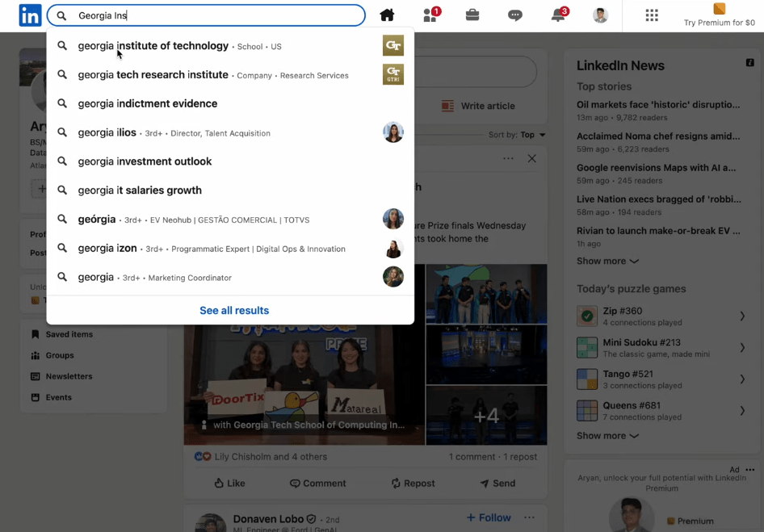Screen dimensions: 764x532
Task: Follow Donaven Lobo
Action: pos(489,517)
